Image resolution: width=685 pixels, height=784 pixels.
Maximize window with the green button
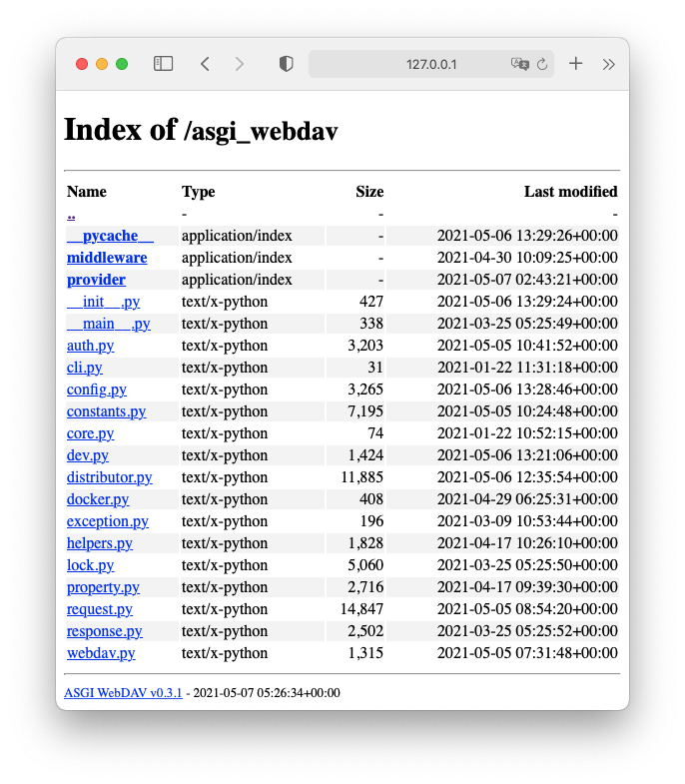(x=122, y=64)
